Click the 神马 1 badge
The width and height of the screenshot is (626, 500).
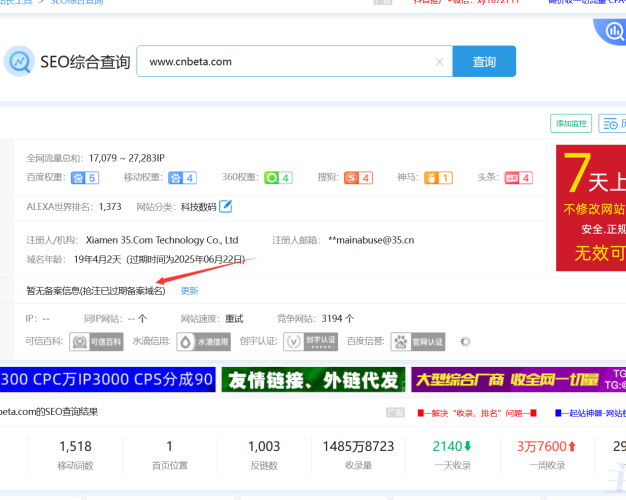click(x=438, y=178)
